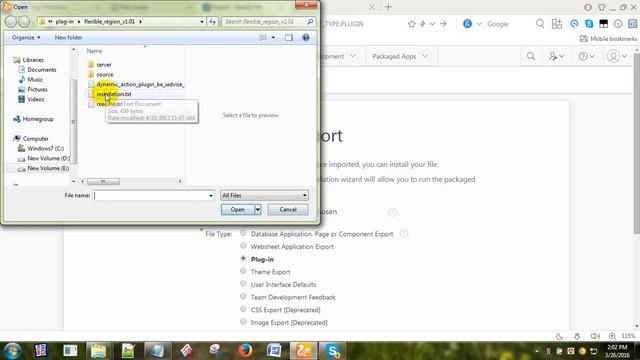This screenshot has height=360, width=640.
Task: Select User Interface Defaults radio
Action: [243, 284]
